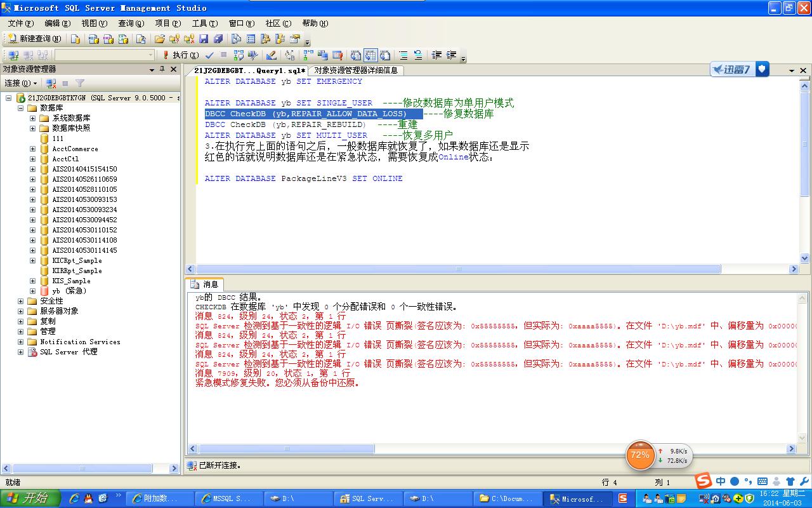
Task: Expand the 数据库快照 folder
Action: coord(32,128)
